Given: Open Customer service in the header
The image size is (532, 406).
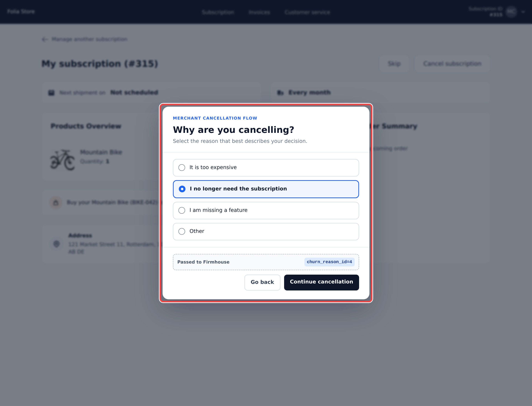Looking at the screenshot, I should coord(307,12).
